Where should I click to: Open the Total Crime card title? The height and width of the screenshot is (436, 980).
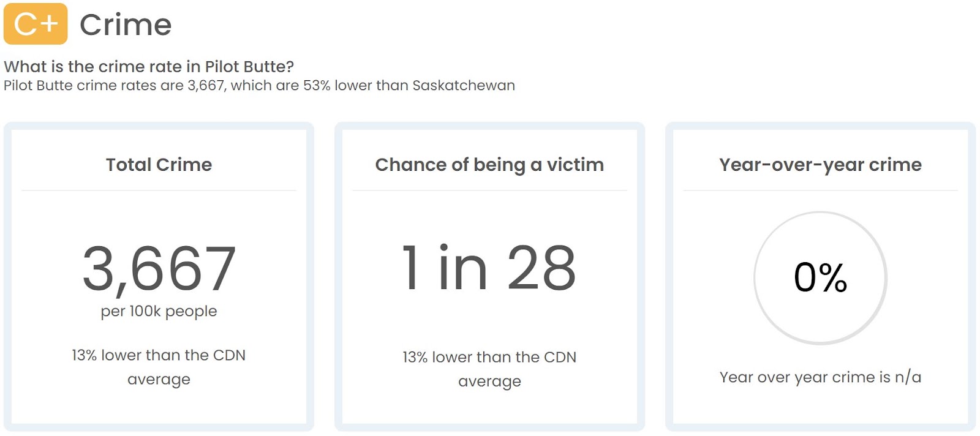(x=159, y=164)
